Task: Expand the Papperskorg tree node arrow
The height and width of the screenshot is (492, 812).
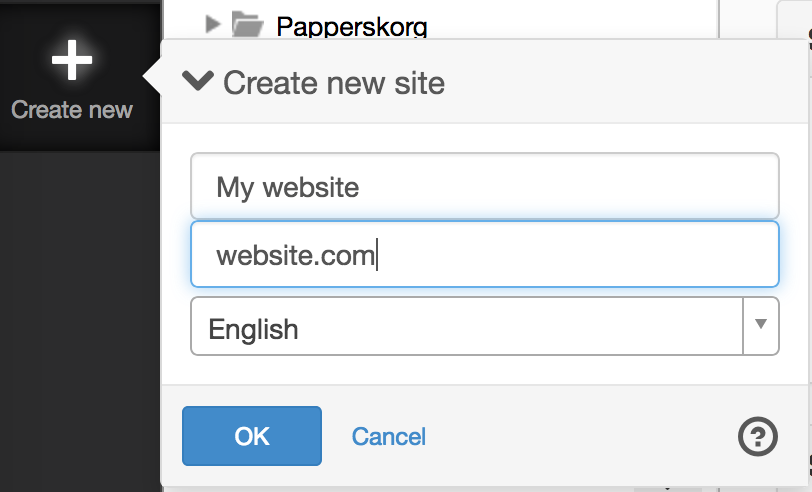Action: click(x=213, y=23)
